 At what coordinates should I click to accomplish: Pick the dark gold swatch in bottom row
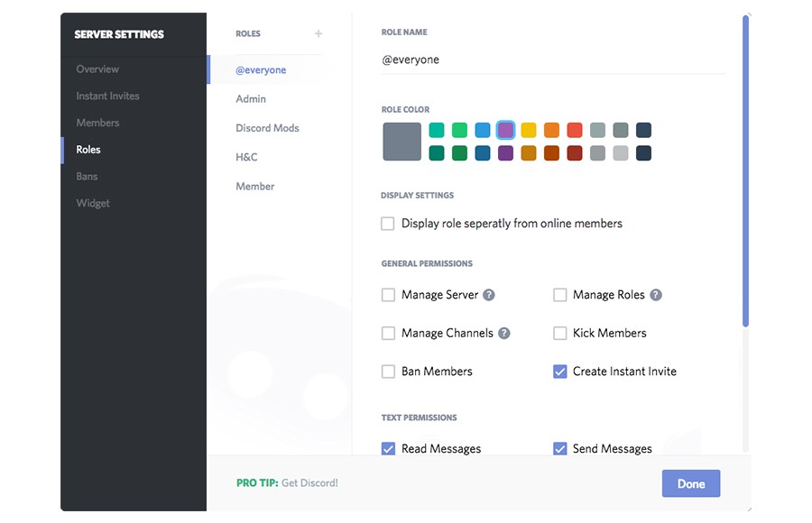(529, 153)
